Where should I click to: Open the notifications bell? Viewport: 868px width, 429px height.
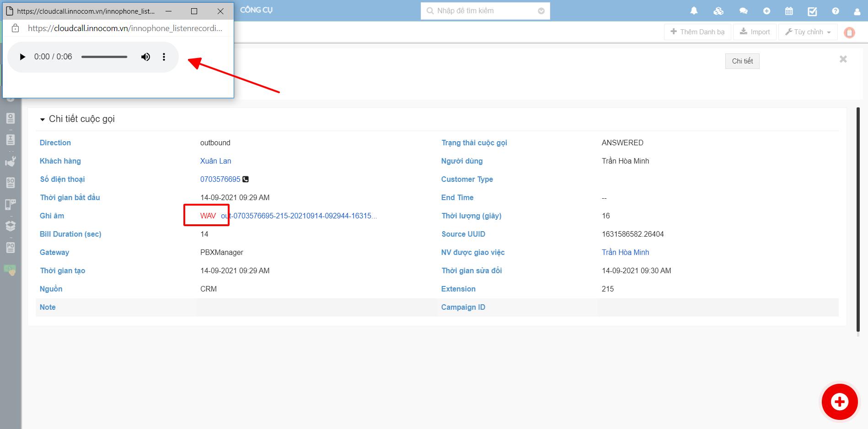pyautogui.click(x=694, y=11)
